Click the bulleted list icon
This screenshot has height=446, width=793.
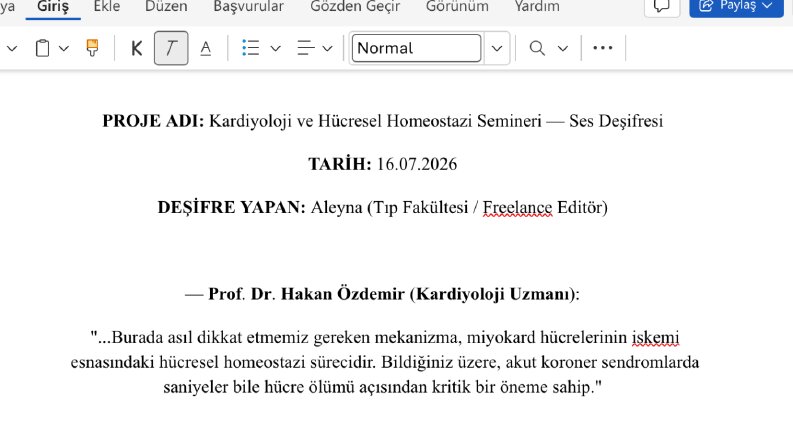[x=251, y=48]
